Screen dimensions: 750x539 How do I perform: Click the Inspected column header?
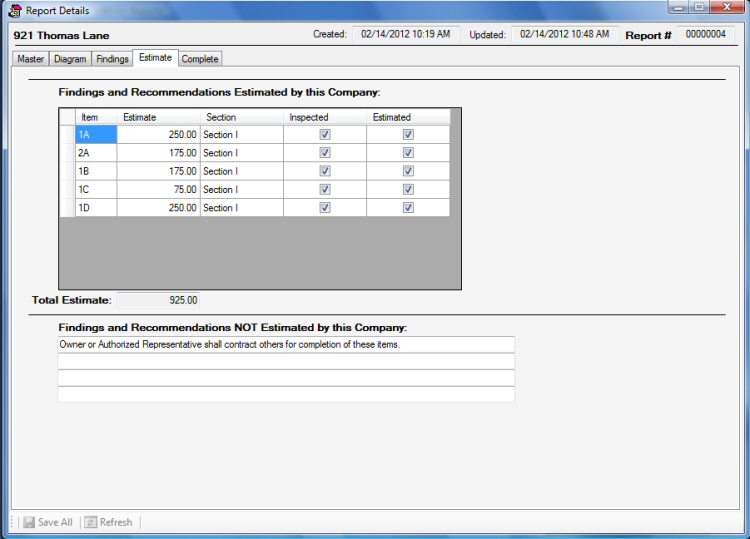click(x=325, y=117)
